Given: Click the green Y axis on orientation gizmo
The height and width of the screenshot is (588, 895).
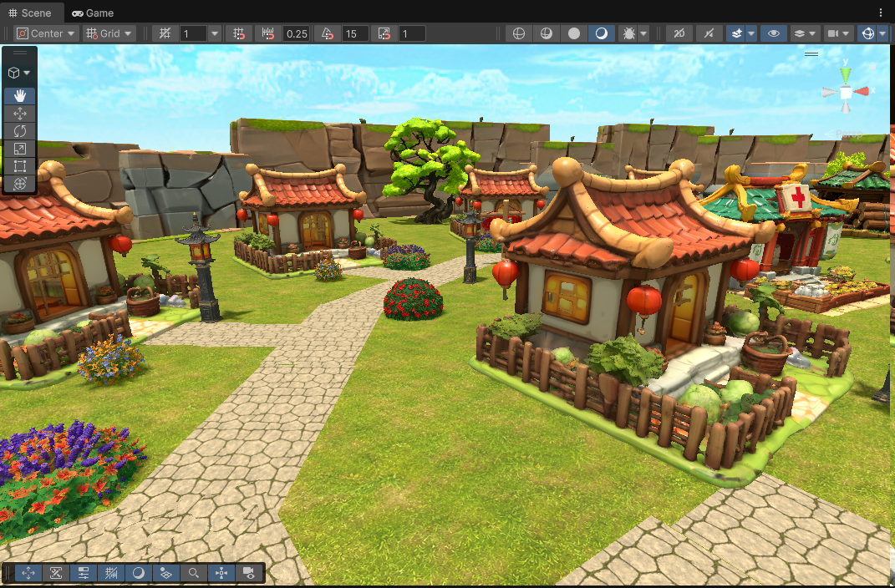Looking at the screenshot, I should (x=846, y=73).
